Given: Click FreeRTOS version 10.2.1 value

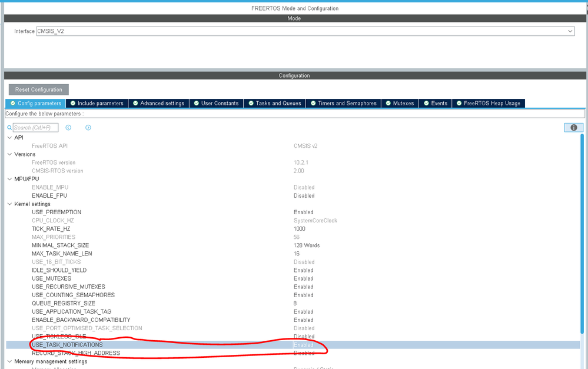Looking at the screenshot, I should tap(301, 162).
